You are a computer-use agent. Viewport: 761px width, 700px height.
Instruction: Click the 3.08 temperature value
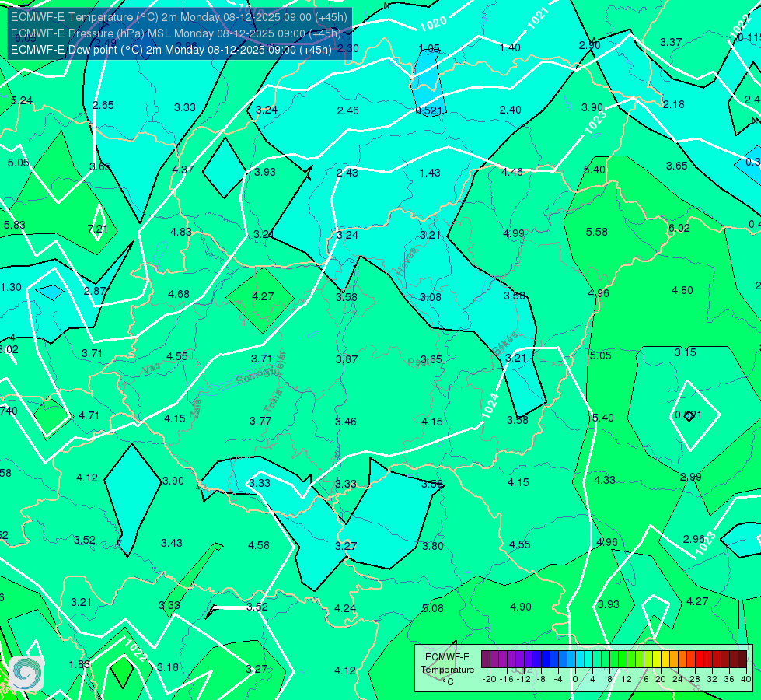pyautogui.click(x=431, y=297)
